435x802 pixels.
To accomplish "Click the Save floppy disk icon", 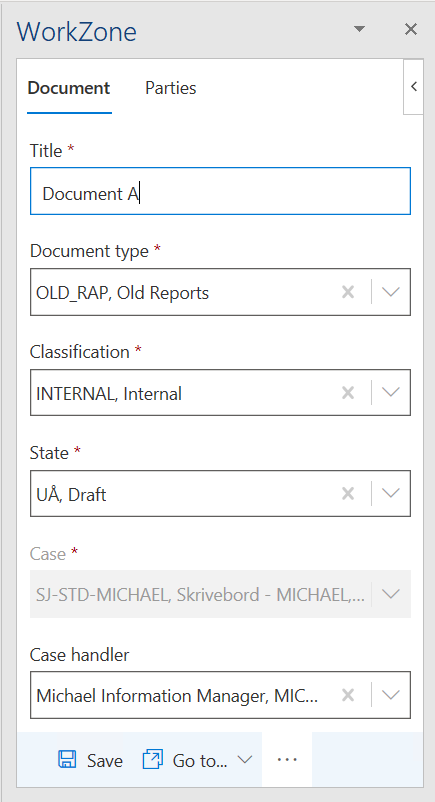I will pos(67,760).
